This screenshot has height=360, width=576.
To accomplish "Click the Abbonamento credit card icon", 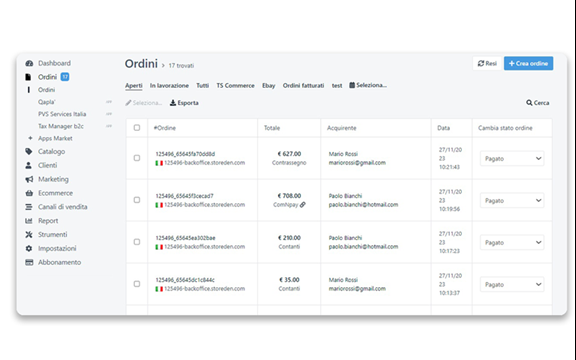I will 29,262.
